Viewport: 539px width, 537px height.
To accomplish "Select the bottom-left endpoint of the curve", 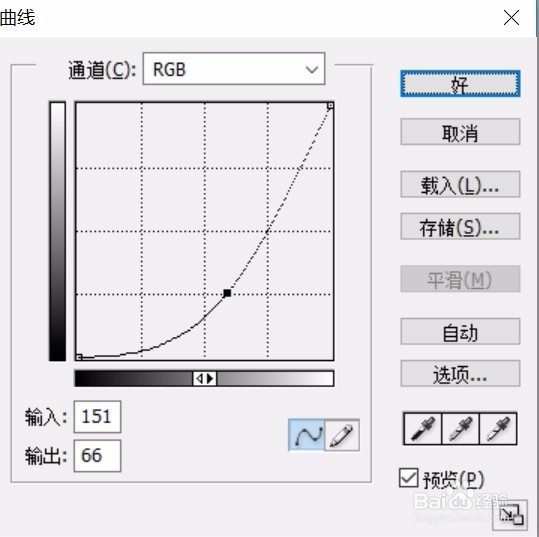I will tap(79, 357).
